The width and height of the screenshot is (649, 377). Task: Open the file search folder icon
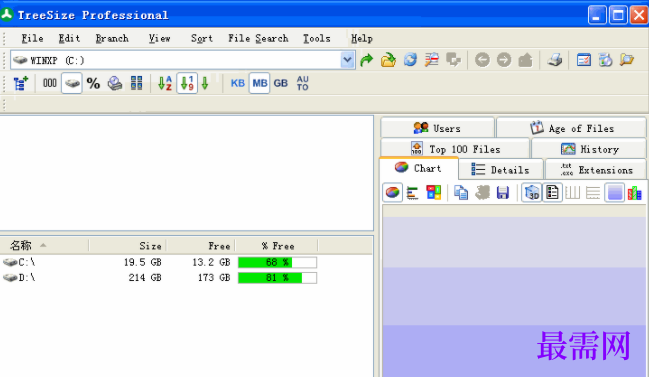[627, 60]
